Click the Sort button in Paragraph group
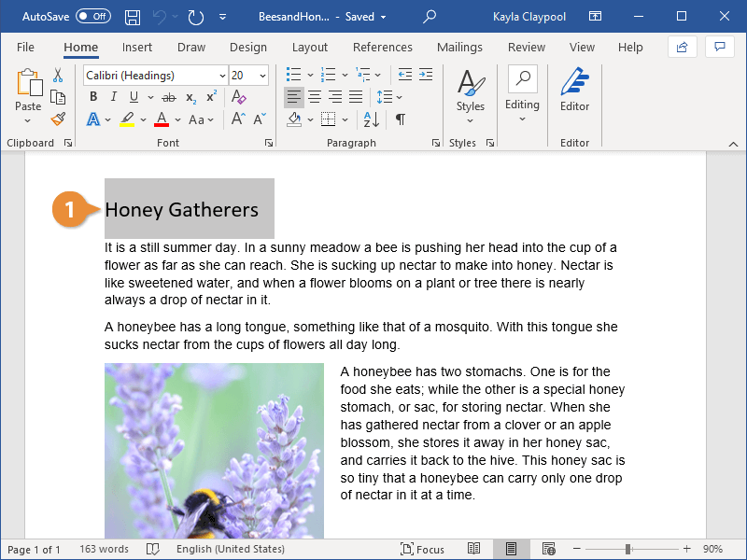The height and width of the screenshot is (560, 747). click(371, 119)
